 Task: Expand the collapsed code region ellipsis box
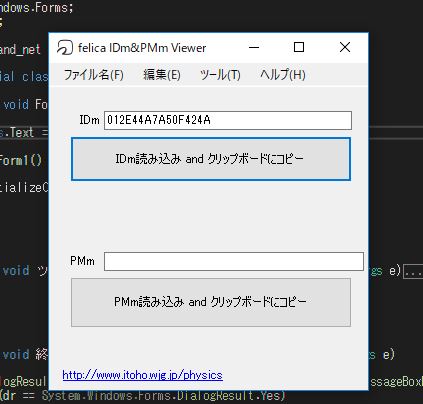(413, 272)
